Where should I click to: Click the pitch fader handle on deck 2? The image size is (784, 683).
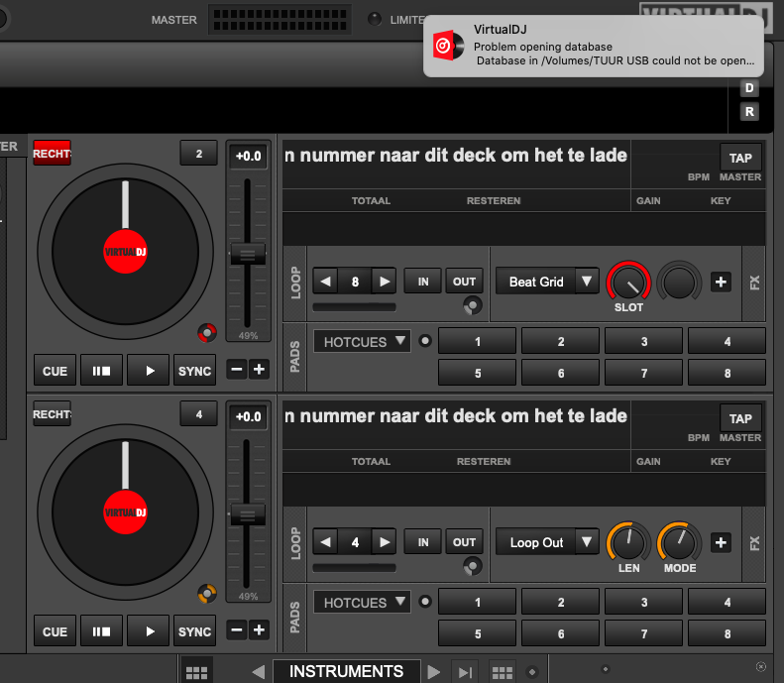click(x=248, y=254)
